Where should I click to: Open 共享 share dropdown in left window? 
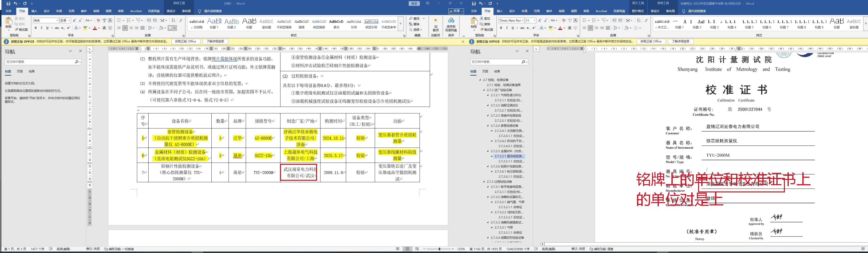coord(456,11)
